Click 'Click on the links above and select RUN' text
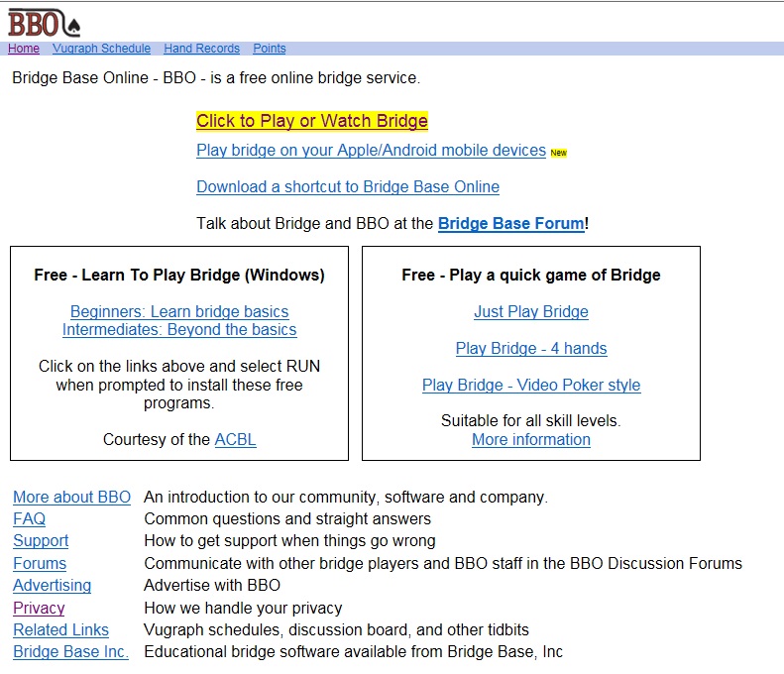The width and height of the screenshot is (784, 674). [x=179, y=385]
